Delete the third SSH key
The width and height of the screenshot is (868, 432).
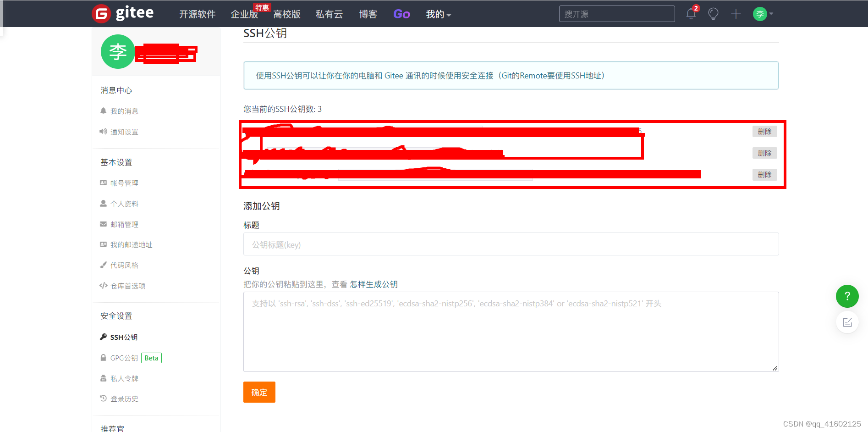tap(764, 174)
